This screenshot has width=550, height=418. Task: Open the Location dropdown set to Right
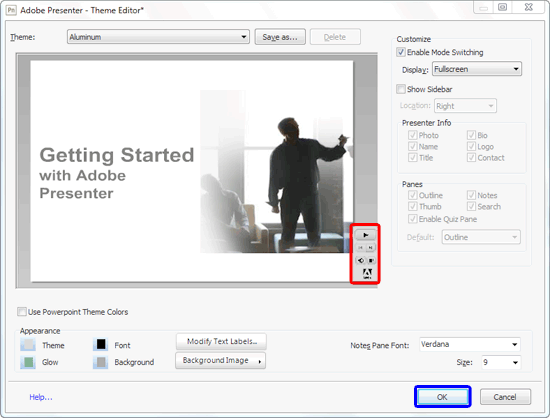(465, 106)
